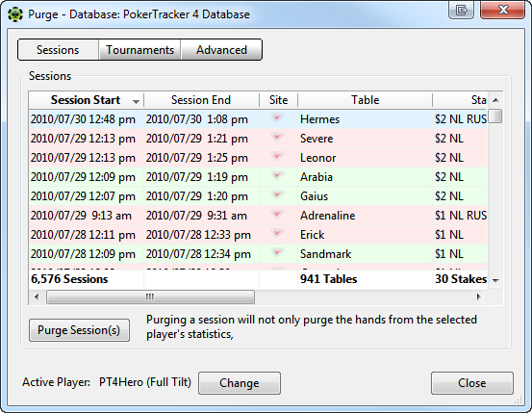The height and width of the screenshot is (413, 532).
Task: Click the vertical scrollbar down arrow
Action: tap(495, 280)
